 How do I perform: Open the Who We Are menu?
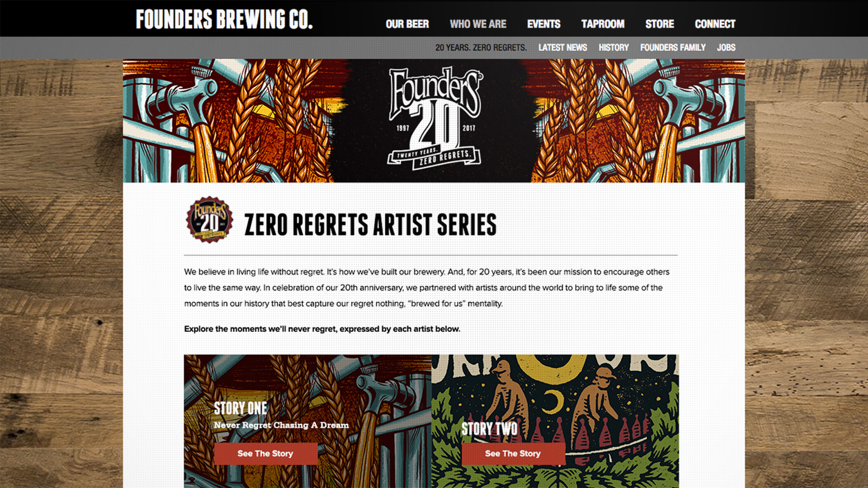click(x=478, y=24)
